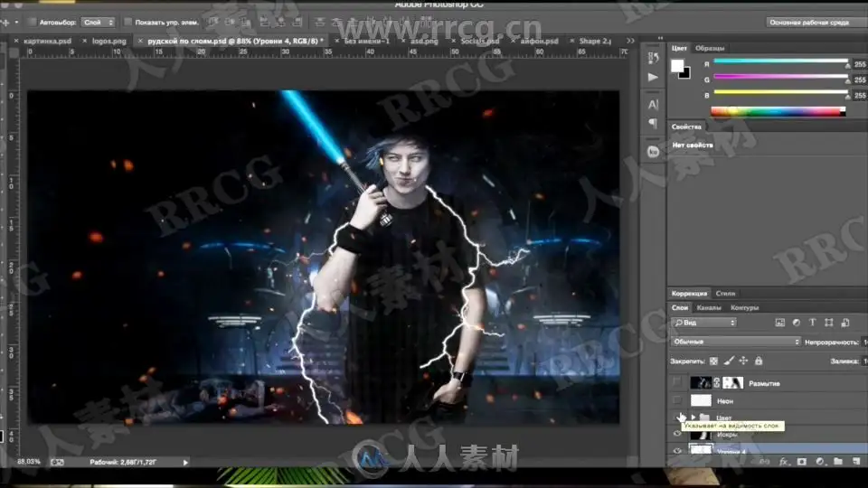Screen dimensions: 868x488
Task: Create new adjustment layer icon
Action: point(820,462)
